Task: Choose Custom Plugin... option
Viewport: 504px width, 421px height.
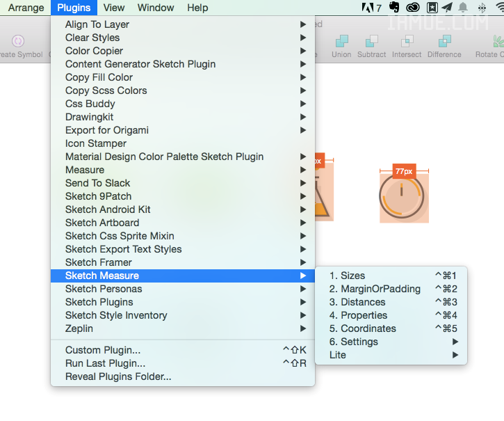Action: 183,350
